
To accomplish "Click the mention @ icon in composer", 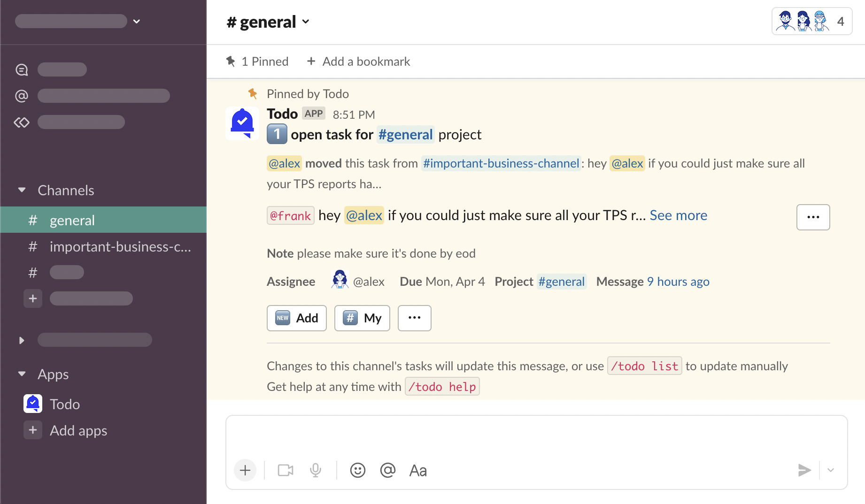I will pos(387,470).
